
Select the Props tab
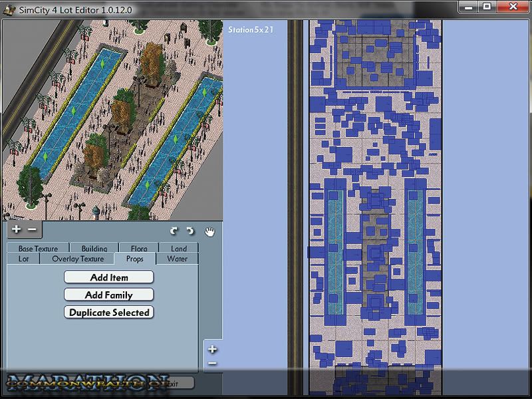click(134, 259)
